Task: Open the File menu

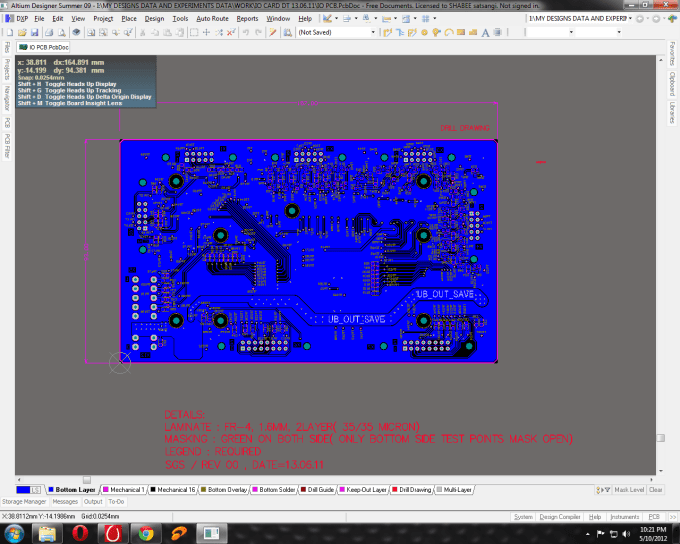Action: (x=39, y=19)
